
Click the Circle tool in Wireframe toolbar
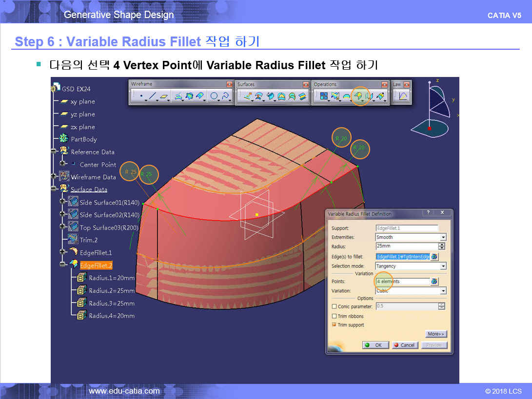pos(214,96)
